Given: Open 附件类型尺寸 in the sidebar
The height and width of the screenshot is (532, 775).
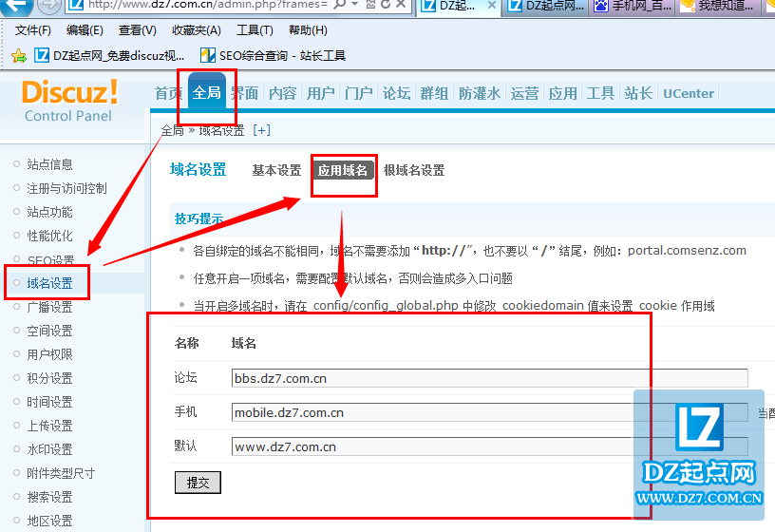Looking at the screenshot, I should click(x=61, y=473).
